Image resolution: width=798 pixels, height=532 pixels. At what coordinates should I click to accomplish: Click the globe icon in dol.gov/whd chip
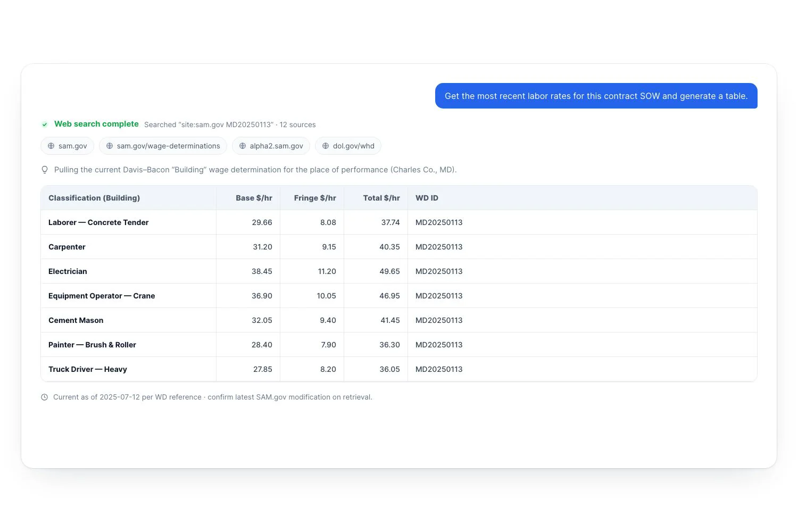pyautogui.click(x=326, y=146)
